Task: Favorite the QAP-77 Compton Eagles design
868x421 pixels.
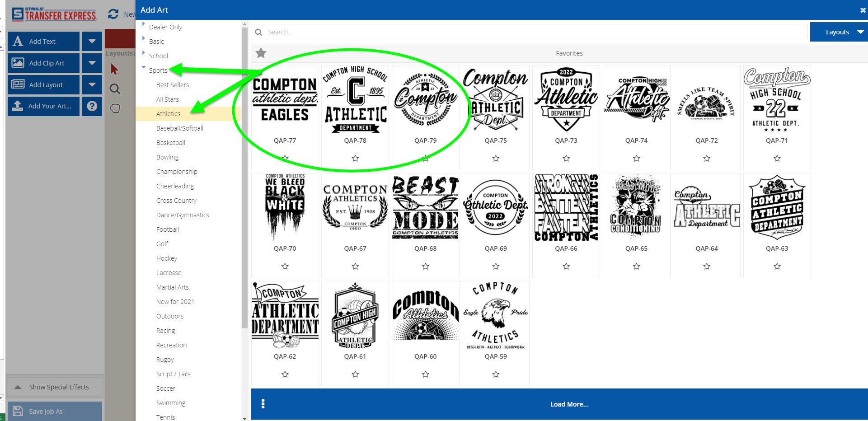Action: [x=285, y=158]
